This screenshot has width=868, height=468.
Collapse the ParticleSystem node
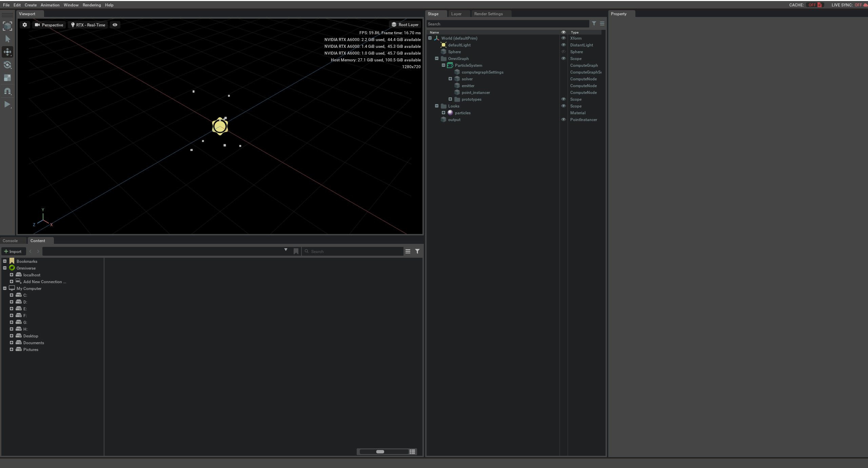(x=443, y=65)
